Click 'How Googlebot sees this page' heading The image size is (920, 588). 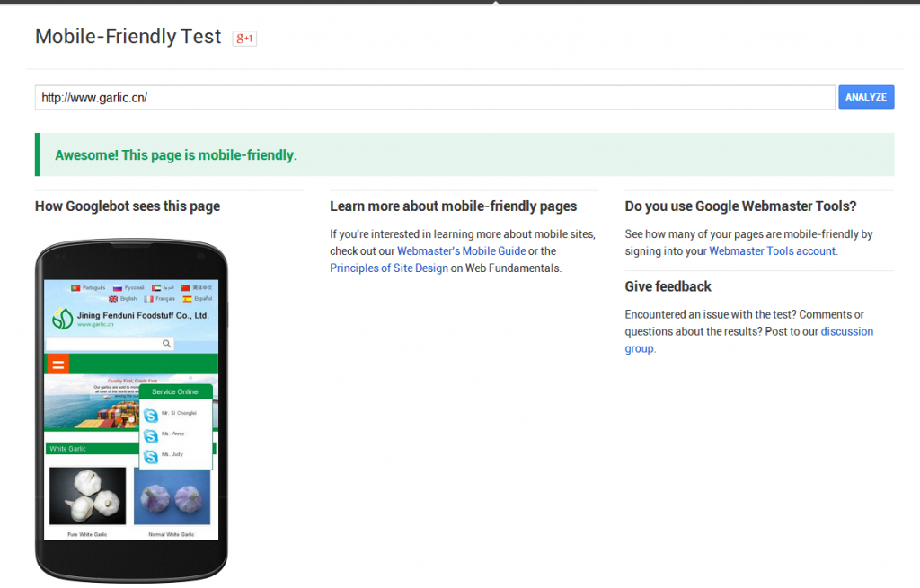(x=128, y=206)
